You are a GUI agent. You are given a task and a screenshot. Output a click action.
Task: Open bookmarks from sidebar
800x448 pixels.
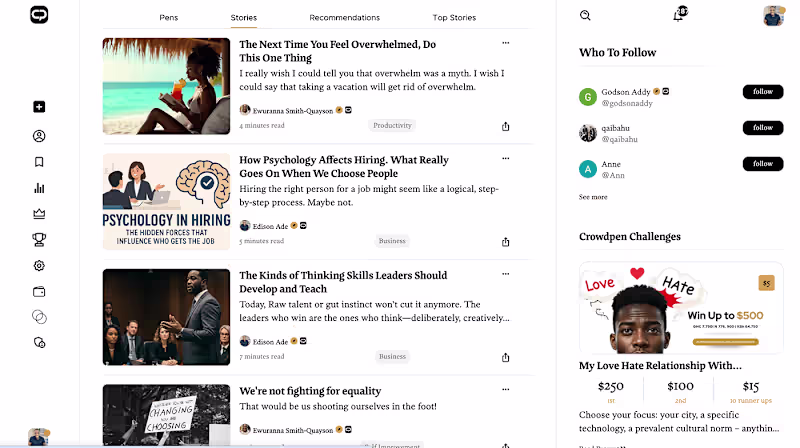(39, 162)
